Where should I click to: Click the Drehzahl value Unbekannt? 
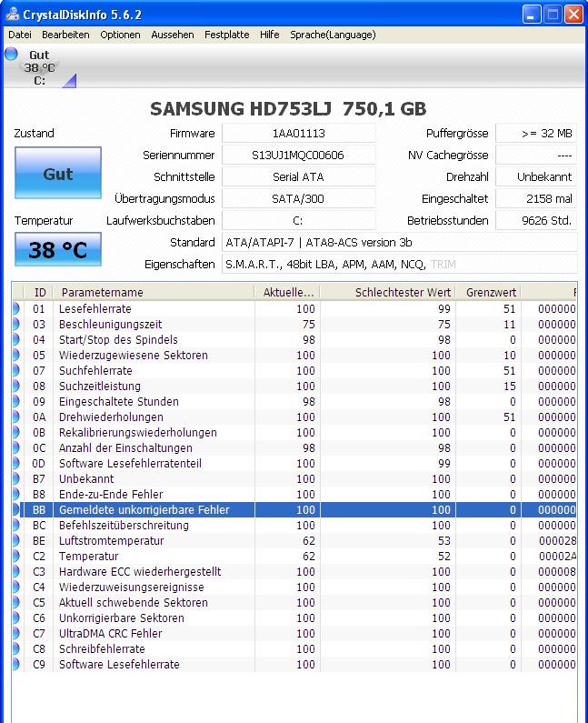(536, 176)
